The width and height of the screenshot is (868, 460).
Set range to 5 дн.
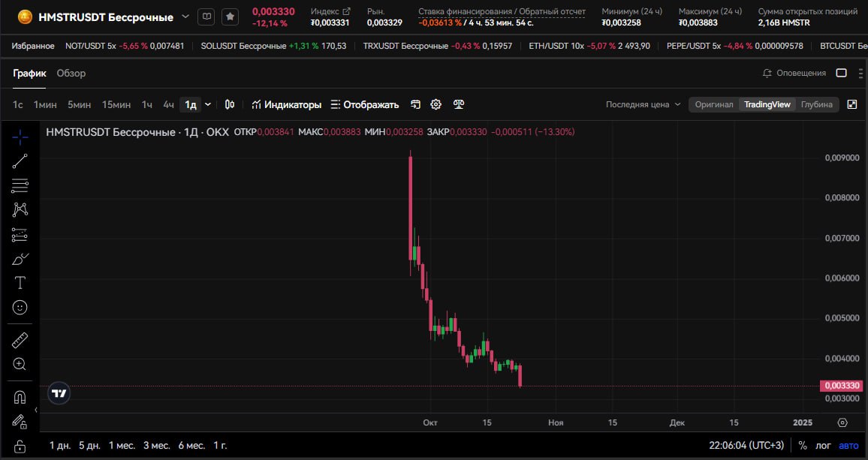pyautogui.click(x=89, y=446)
